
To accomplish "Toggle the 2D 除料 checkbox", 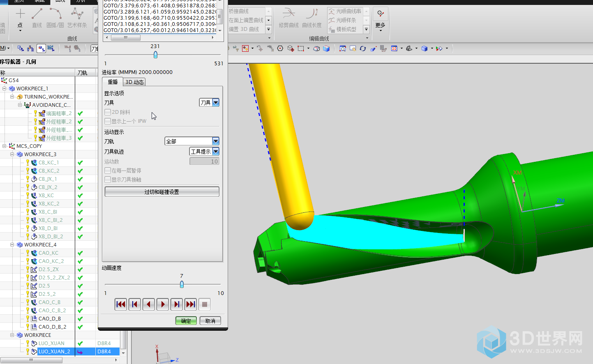I will tap(108, 112).
